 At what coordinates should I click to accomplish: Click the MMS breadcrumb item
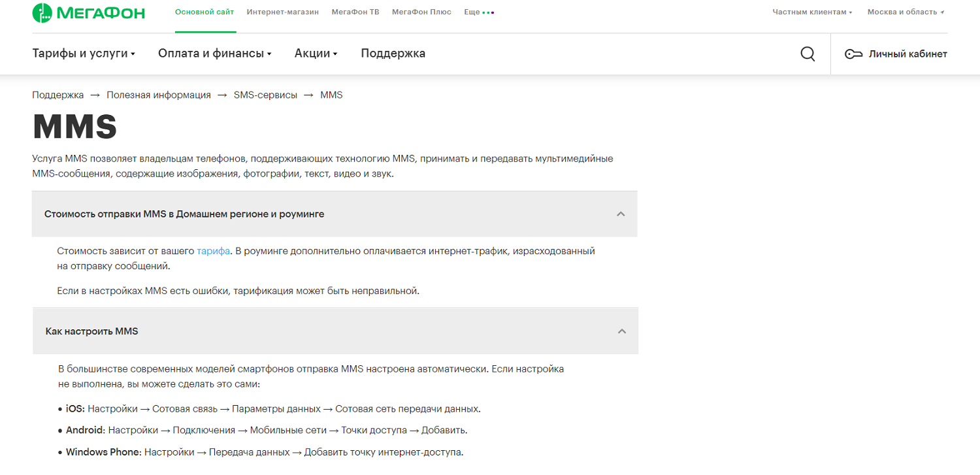[331, 95]
